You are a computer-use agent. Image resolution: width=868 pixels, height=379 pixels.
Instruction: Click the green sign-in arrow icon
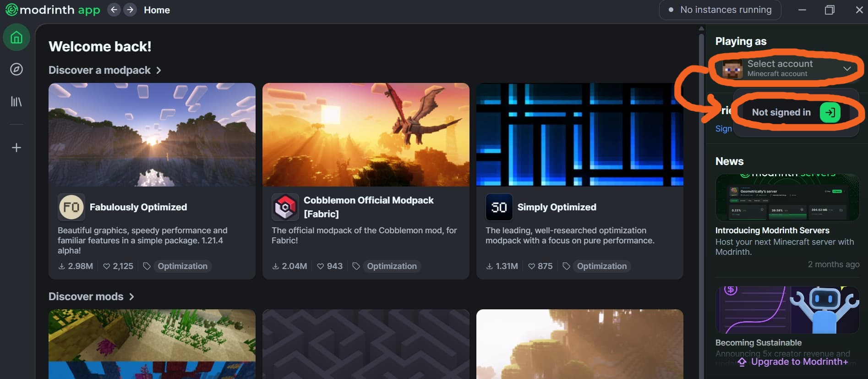[x=830, y=112]
